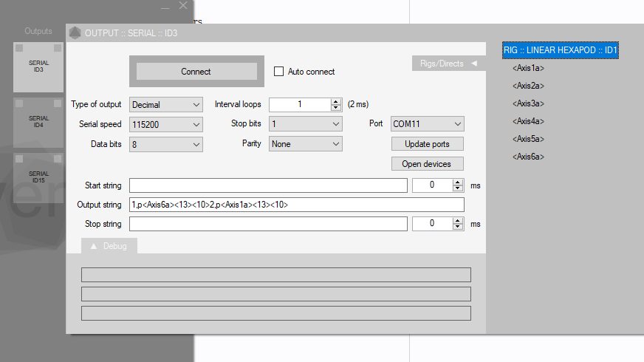Enable the Auto connect checkbox
The width and height of the screenshot is (644, 362).
[x=279, y=72]
